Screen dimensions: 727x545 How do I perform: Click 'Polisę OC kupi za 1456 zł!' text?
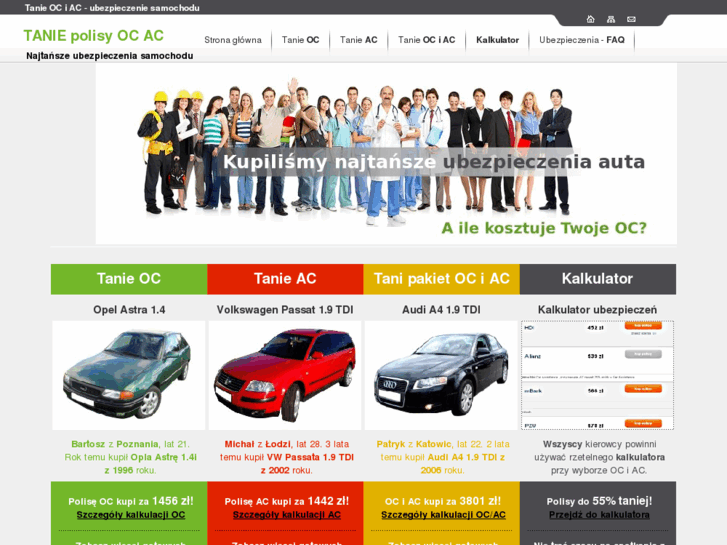(131, 501)
